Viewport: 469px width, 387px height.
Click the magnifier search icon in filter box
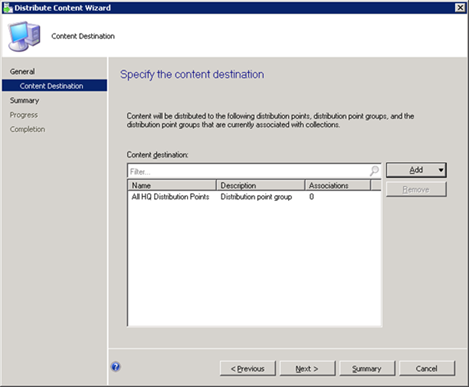coord(374,171)
